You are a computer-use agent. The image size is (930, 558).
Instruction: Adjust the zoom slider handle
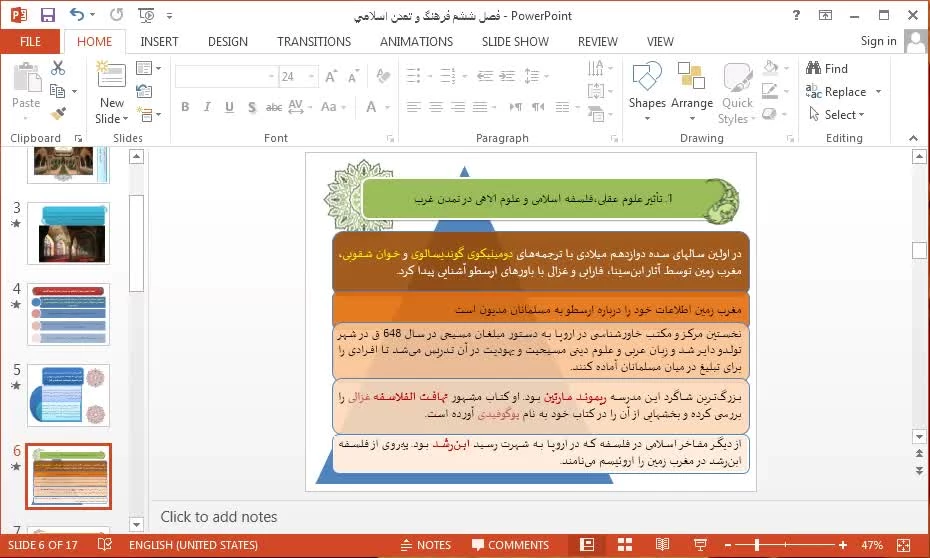(x=757, y=545)
